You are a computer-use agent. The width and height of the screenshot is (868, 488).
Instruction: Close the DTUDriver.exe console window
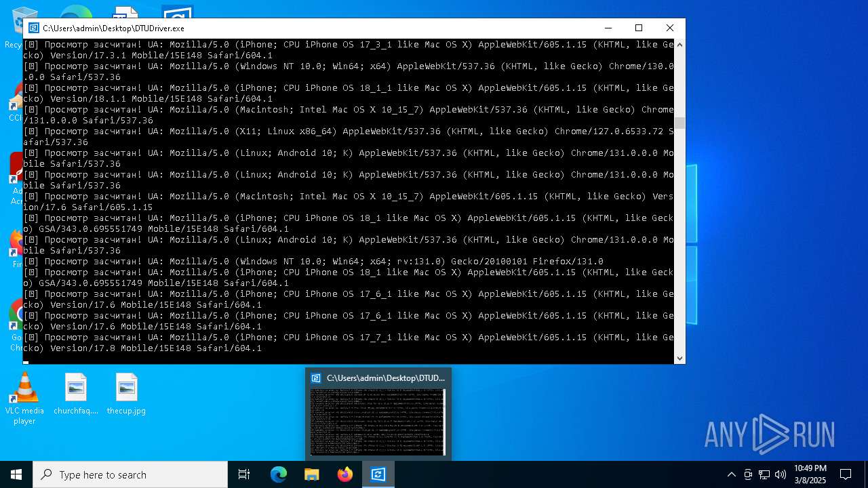[x=670, y=28]
